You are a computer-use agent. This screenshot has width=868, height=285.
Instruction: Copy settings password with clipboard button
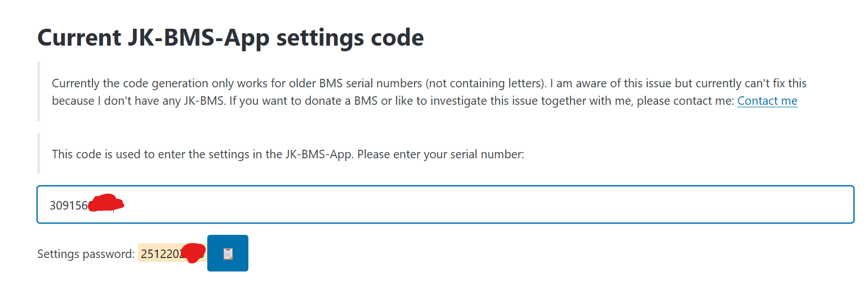228,253
